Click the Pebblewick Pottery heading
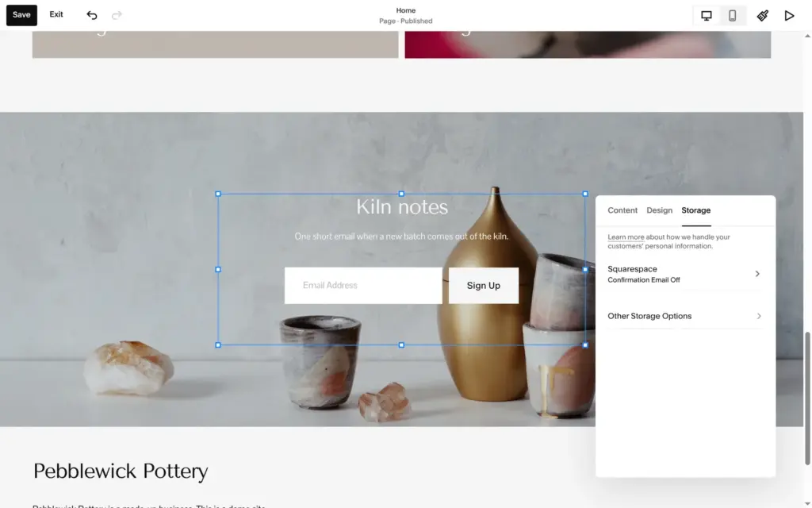The height and width of the screenshot is (508, 812). pos(121,471)
